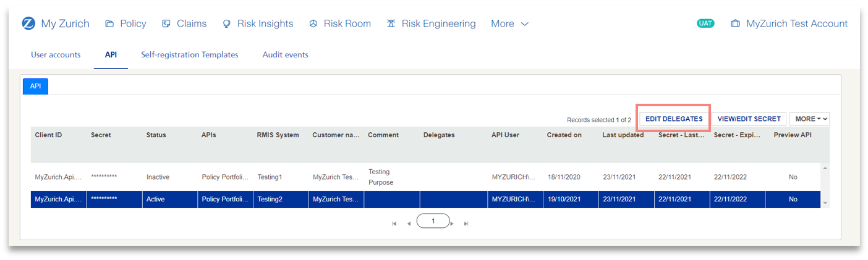Switch to the User accounts tab
This screenshot has width=868, height=260.
(x=56, y=55)
